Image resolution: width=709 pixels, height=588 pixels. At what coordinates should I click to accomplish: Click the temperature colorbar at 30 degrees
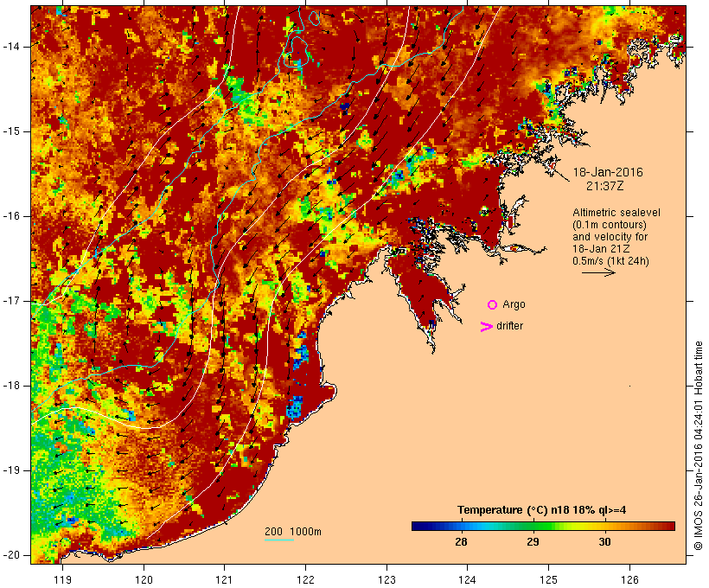pos(605,526)
